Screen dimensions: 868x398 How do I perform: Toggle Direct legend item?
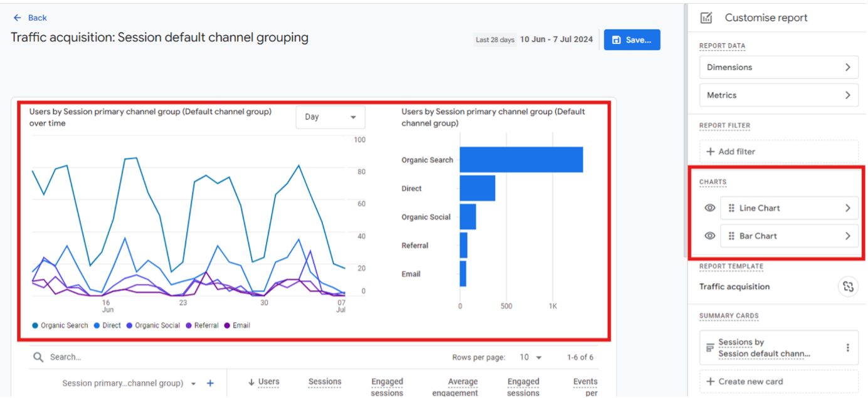[x=107, y=325]
